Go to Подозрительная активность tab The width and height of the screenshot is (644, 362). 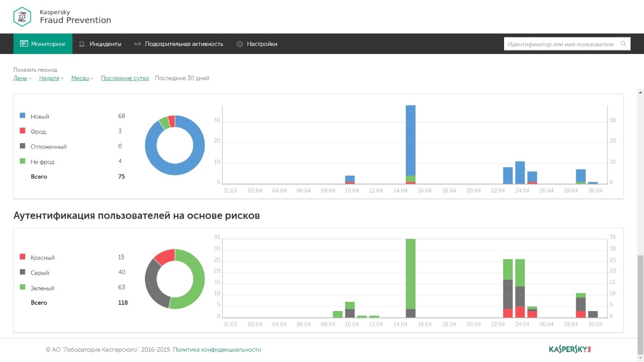click(x=179, y=44)
